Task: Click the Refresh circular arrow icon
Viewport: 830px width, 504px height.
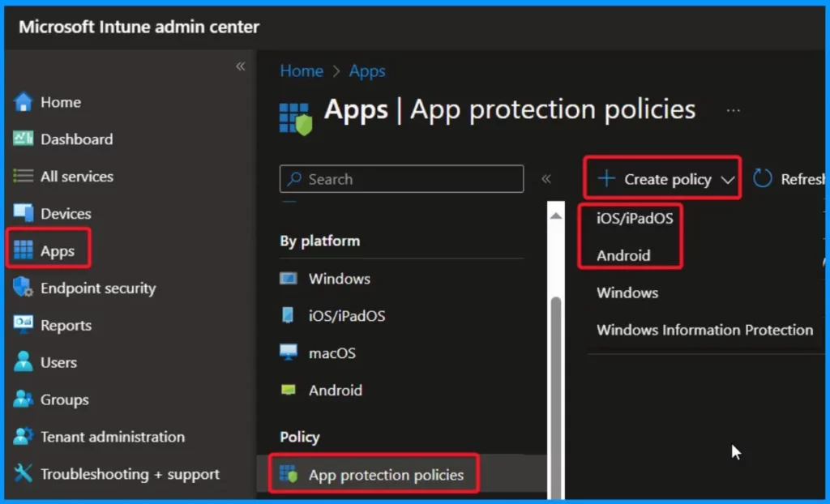Action: point(763,179)
